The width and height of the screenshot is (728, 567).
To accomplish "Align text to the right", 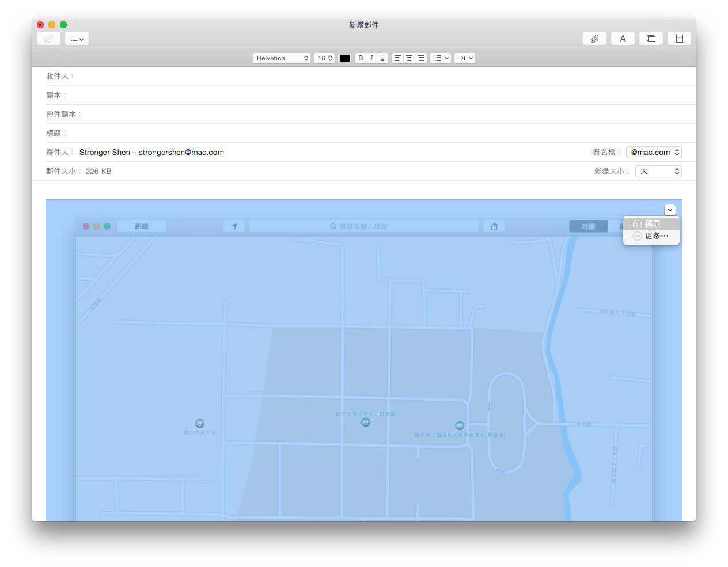I will click(x=421, y=58).
